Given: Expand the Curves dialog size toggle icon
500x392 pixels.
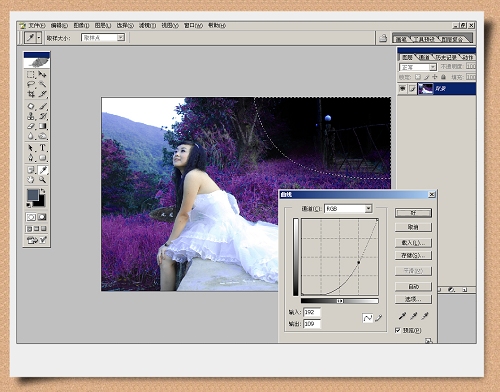Looking at the screenshot, I should coord(428,340).
